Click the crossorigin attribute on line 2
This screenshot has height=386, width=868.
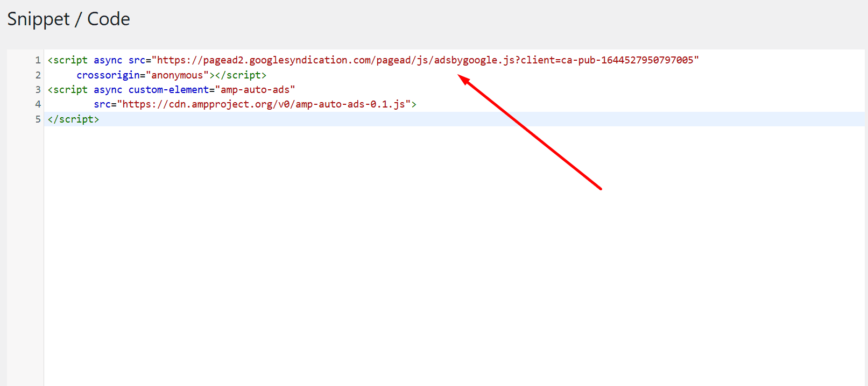108,75
